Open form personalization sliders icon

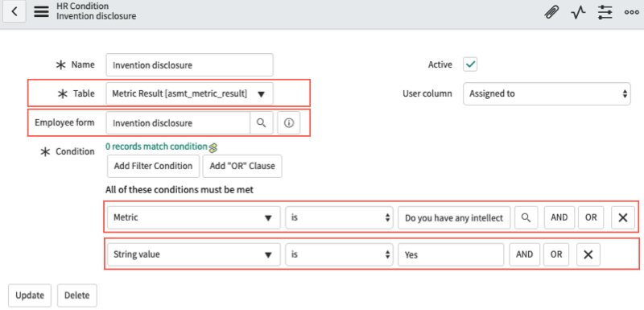605,12
